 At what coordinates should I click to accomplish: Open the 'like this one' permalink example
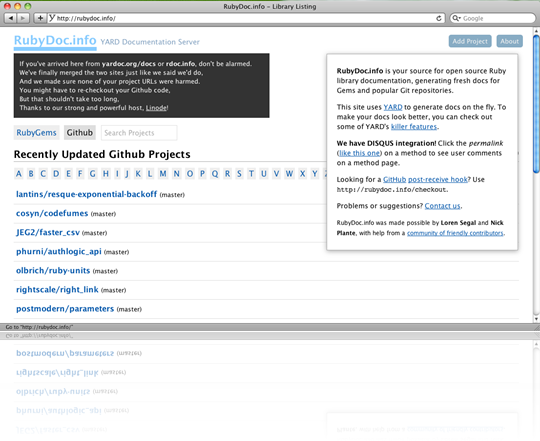[x=360, y=153]
